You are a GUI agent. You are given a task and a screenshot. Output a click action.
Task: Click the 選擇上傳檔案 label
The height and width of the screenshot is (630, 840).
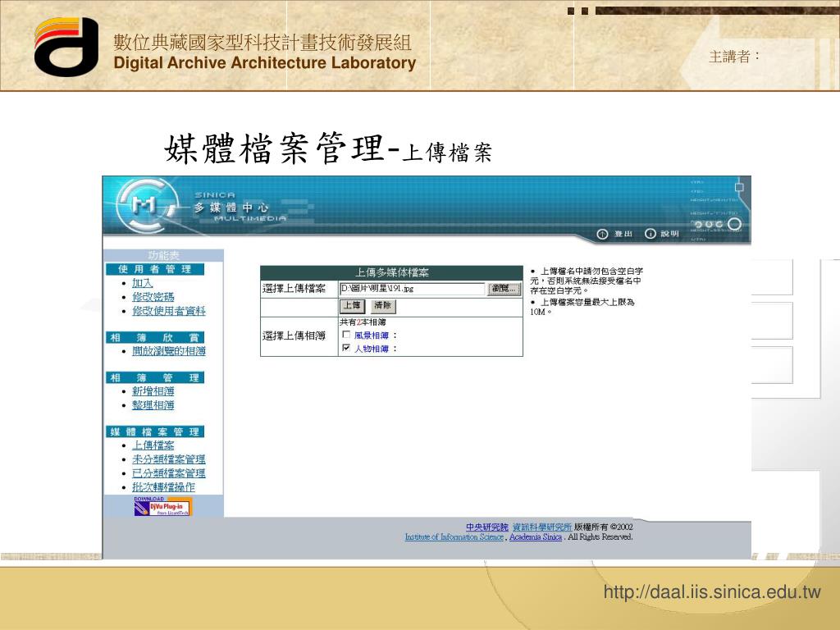click(x=294, y=289)
